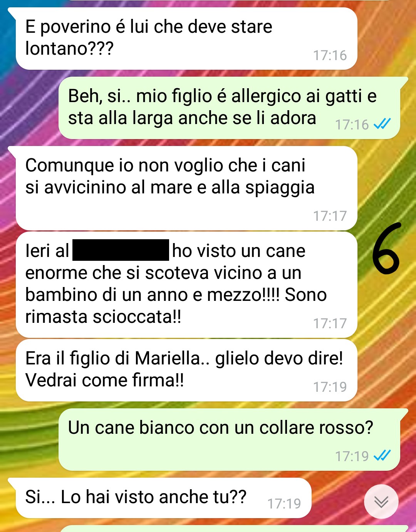Screen dimensions: 416x532
Task: Tap the 17:17 timestamp on the 'rimasta scioccata' message
Action: coord(330,324)
